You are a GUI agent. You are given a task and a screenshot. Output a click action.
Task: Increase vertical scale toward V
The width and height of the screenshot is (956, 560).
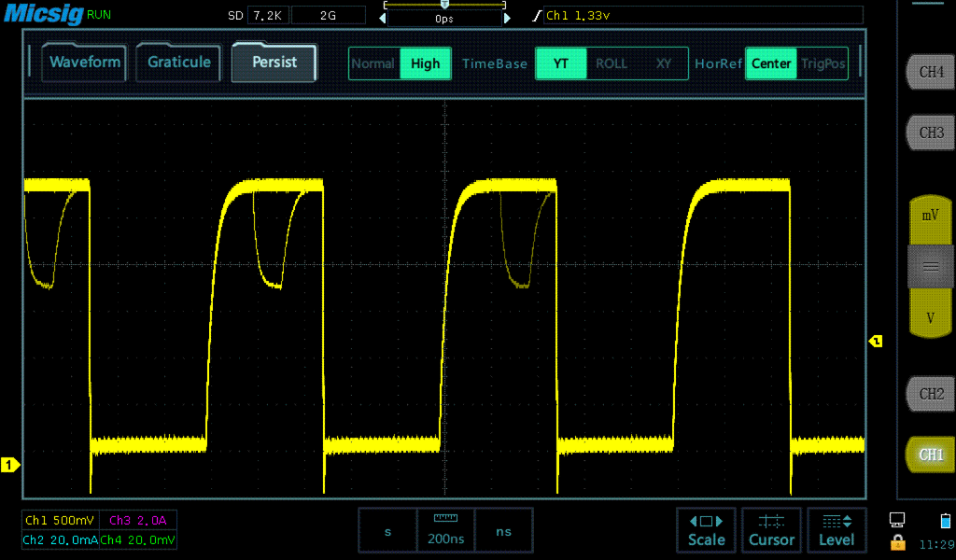931,314
